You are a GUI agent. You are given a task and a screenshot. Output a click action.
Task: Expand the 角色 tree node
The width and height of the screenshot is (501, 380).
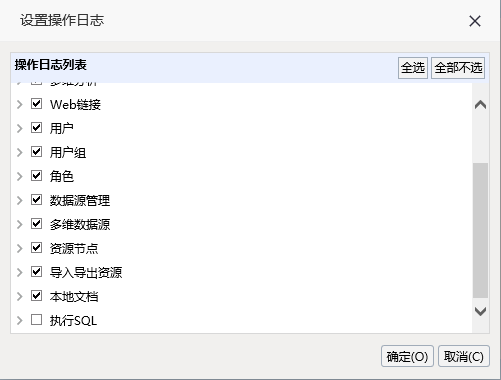pos(20,176)
